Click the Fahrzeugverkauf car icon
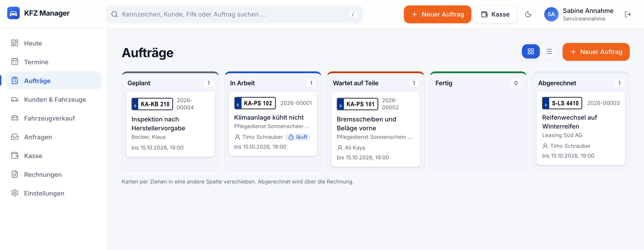The width and height of the screenshot is (644, 250). coord(15,118)
